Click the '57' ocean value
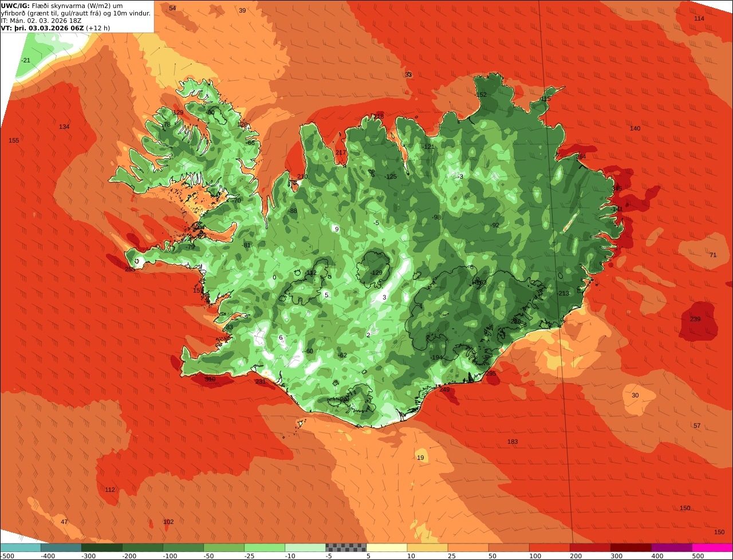 click(x=697, y=425)
